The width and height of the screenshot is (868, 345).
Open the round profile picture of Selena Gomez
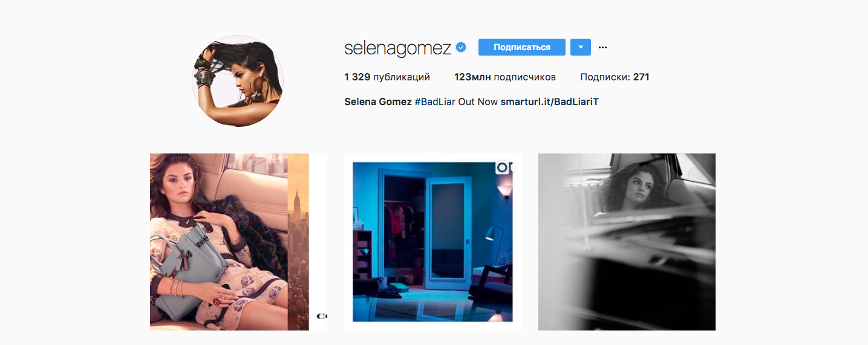pyautogui.click(x=238, y=80)
